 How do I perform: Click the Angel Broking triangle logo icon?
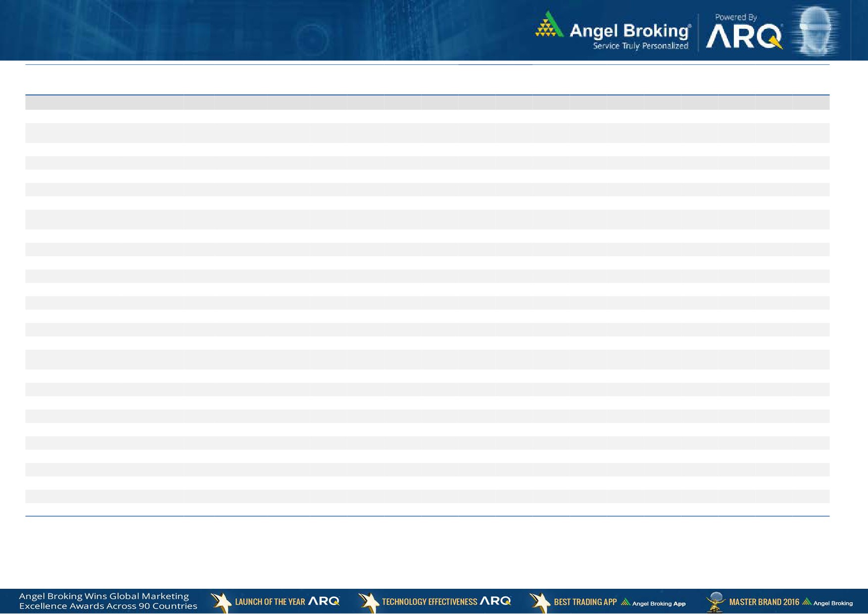tap(549, 25)
